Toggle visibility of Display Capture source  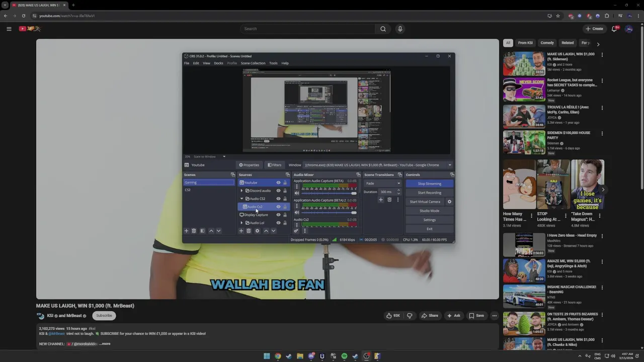pyautogui.click(x=278, y=215)
